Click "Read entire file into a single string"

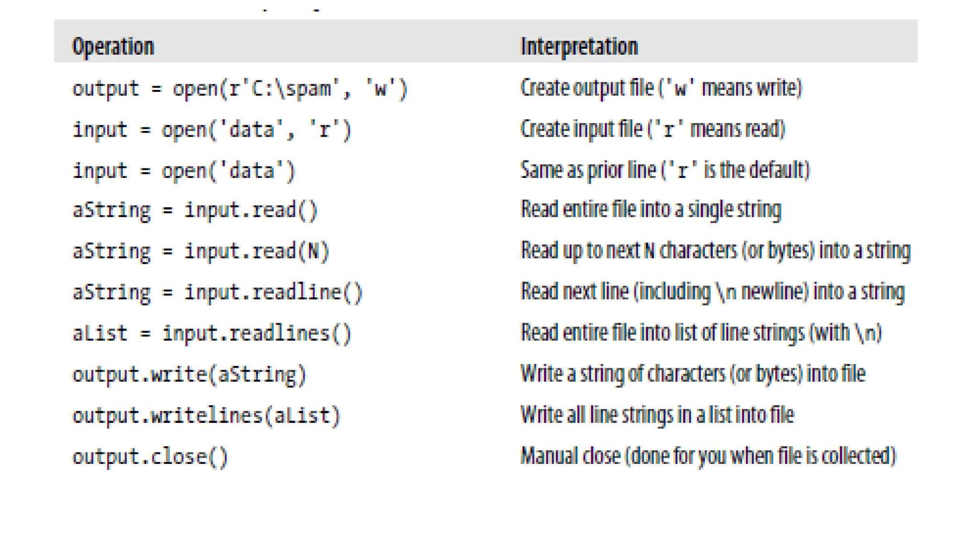pyautogui.click(x=651, y=209)
